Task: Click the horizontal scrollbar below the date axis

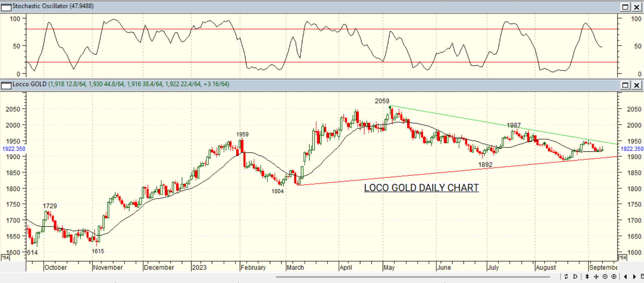Action: click(x=413, y=276)
